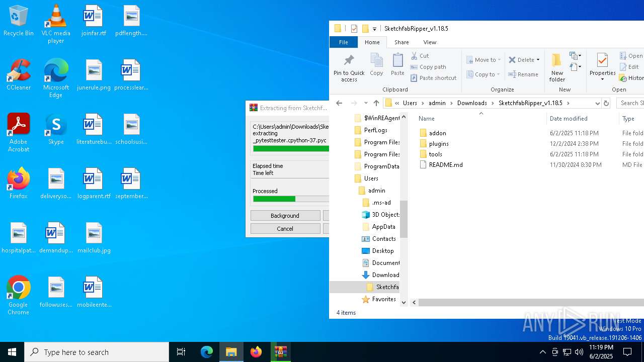Click the Paste ribbon button
The height and width of the screenshot is (362, 644).
[397, 64]
